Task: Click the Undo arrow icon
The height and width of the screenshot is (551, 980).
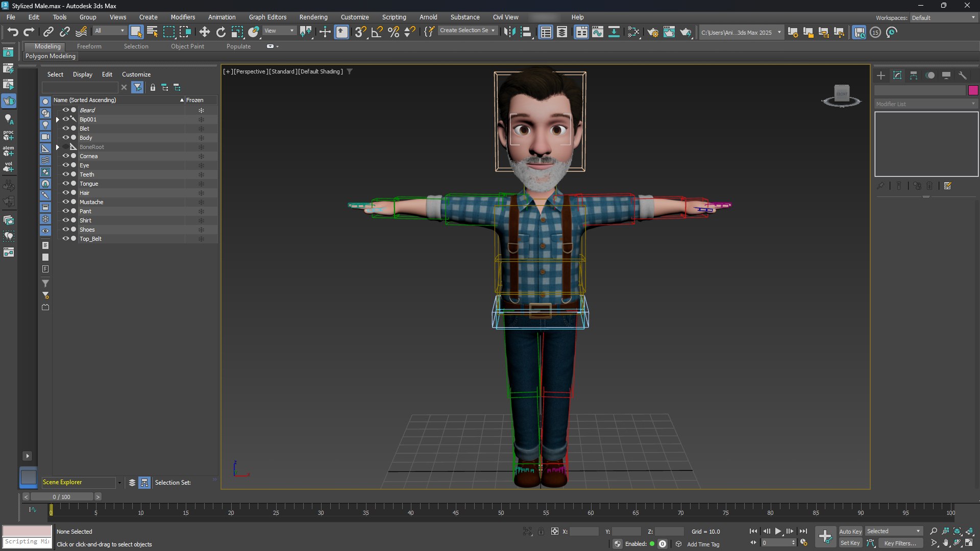Action: point(13,32)
